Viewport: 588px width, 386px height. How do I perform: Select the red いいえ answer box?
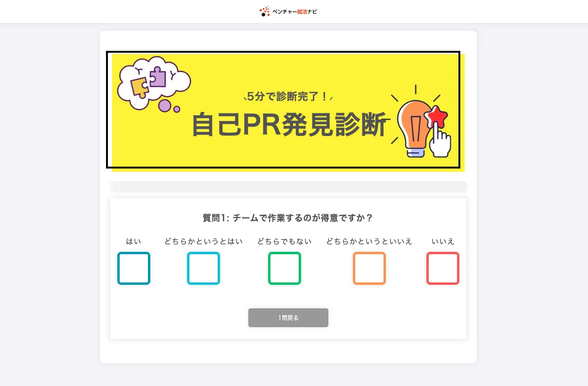click(x=443, y=268)
